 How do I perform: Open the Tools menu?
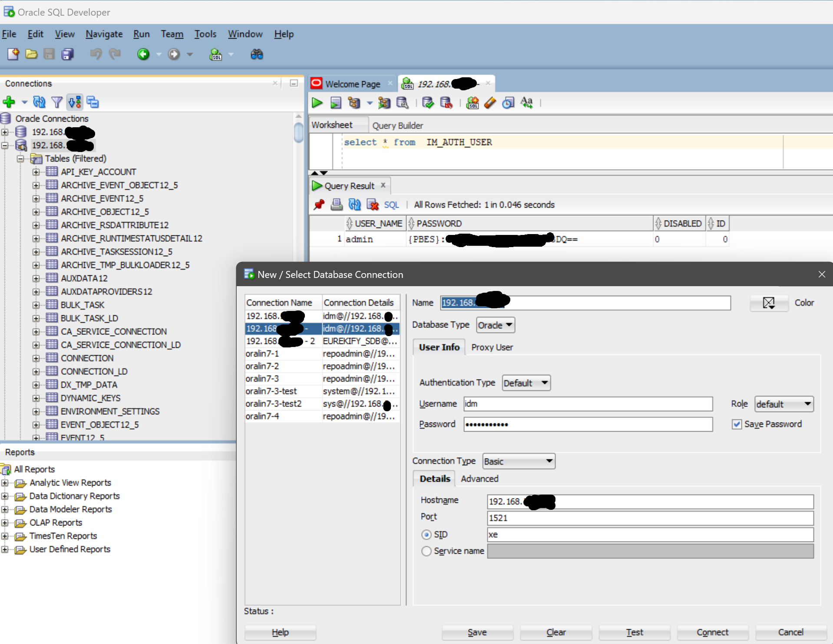point(205,34)
